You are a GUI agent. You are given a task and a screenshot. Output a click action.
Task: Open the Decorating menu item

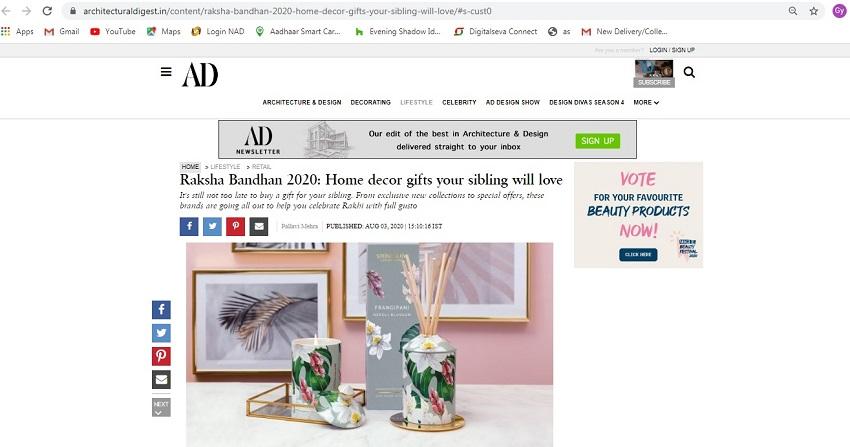click(370, 102)
